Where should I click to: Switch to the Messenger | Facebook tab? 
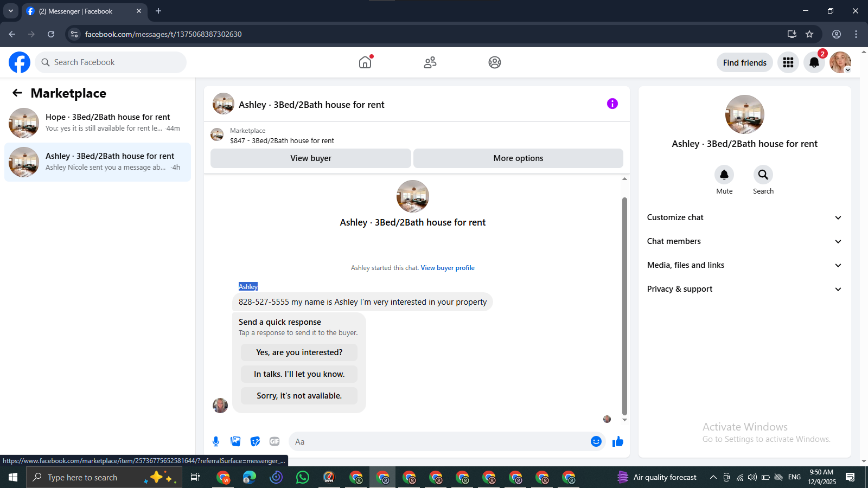point(85,11)
